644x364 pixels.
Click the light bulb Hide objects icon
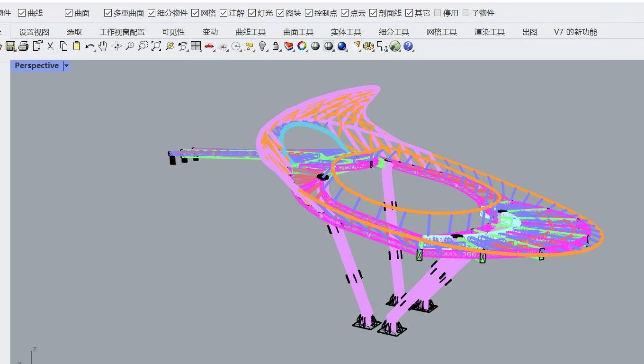tap(262, 46)
